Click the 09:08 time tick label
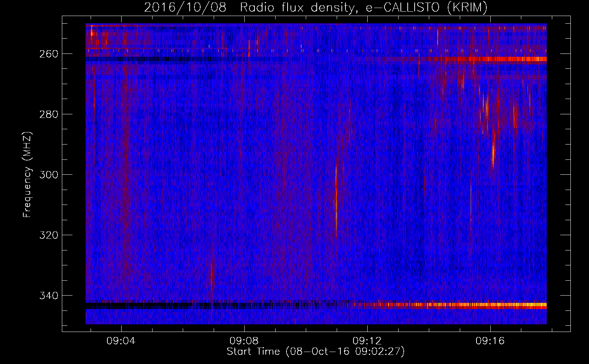The image size is (589, 364). [244, 341]
